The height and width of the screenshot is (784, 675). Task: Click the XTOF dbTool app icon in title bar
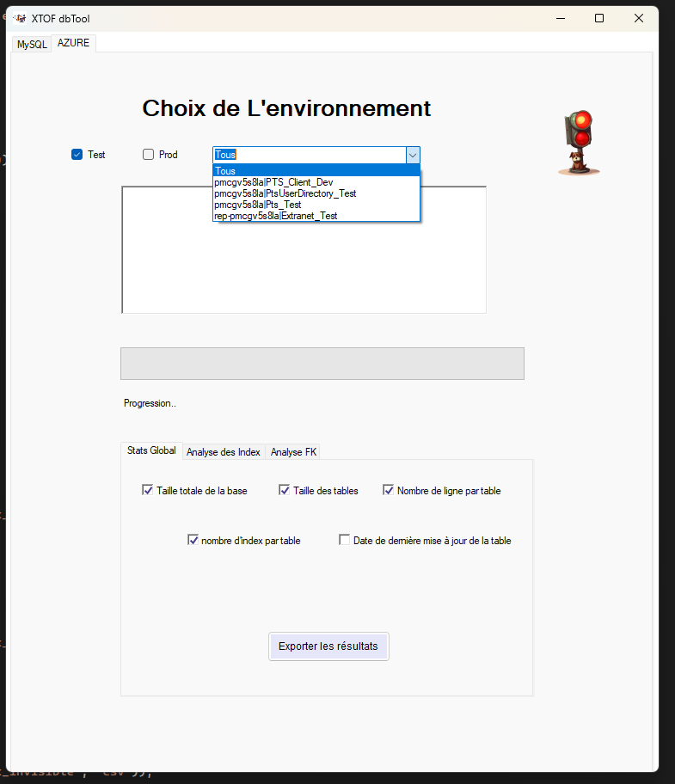pos(20,19)
